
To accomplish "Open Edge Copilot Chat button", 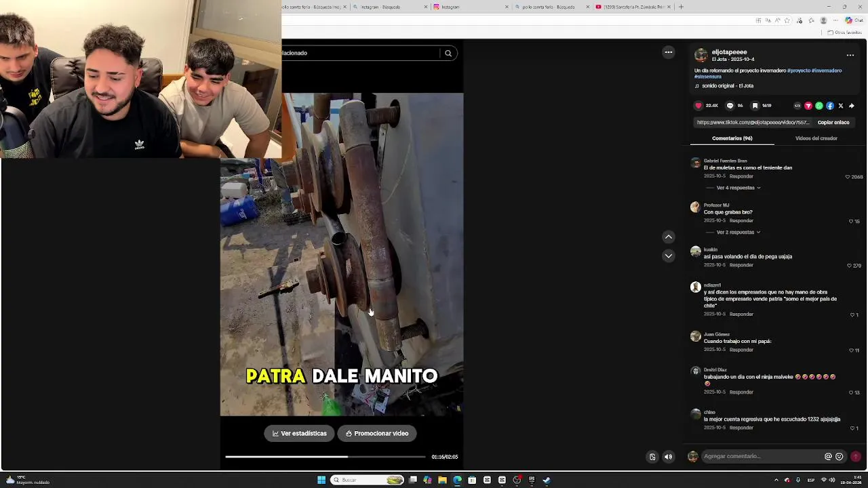I will click(x=854, y=20).
